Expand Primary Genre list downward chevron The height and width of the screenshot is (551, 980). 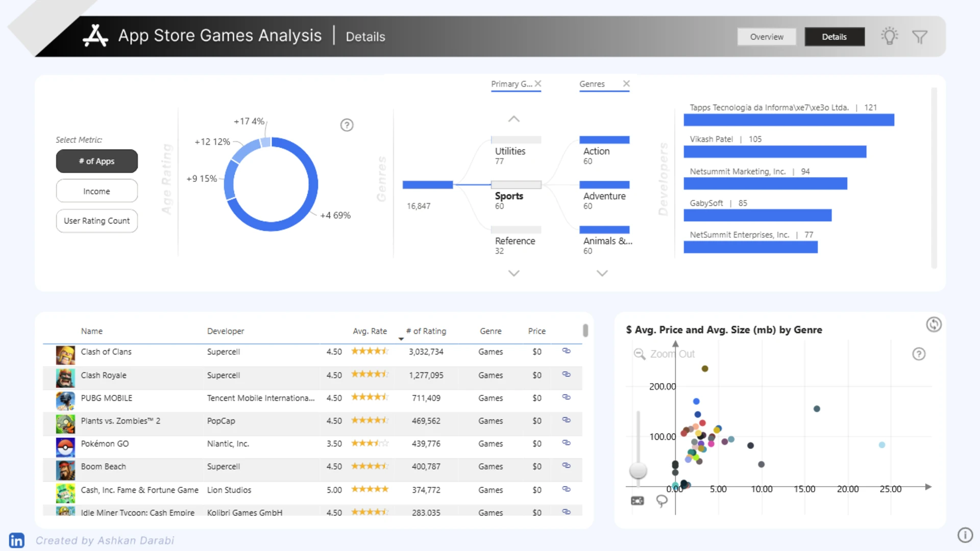514,273
